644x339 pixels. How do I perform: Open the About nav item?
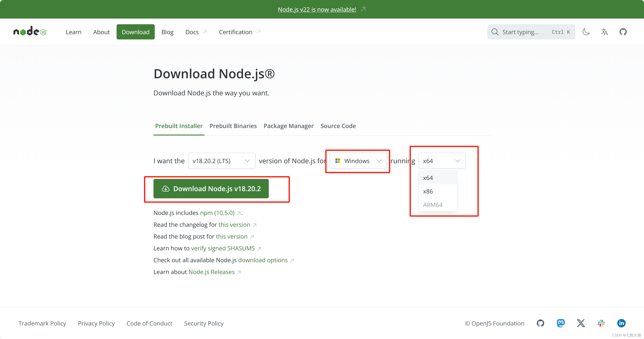pyautogui.click(x=101, y=32)
